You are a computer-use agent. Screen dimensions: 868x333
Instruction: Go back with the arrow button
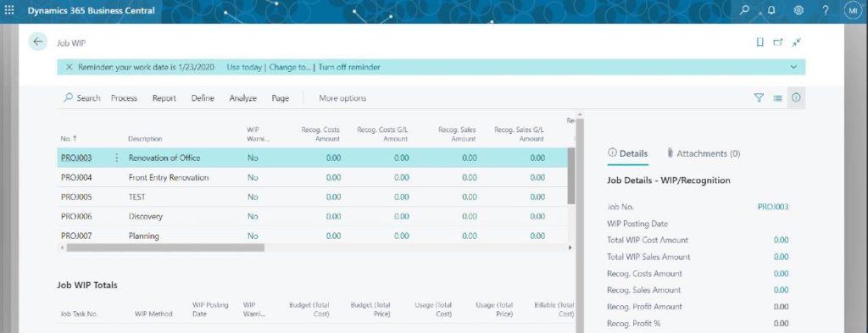click(37, 42)
